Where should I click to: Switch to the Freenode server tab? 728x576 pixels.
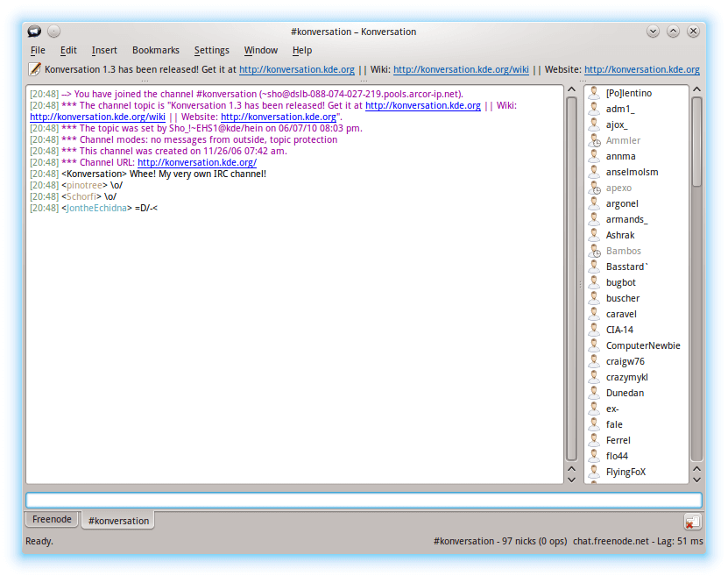52,519
